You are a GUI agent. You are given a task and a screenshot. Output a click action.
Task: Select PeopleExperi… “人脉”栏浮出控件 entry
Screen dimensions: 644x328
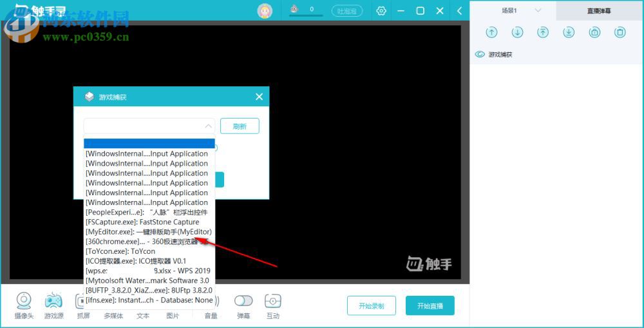point(149,212)
